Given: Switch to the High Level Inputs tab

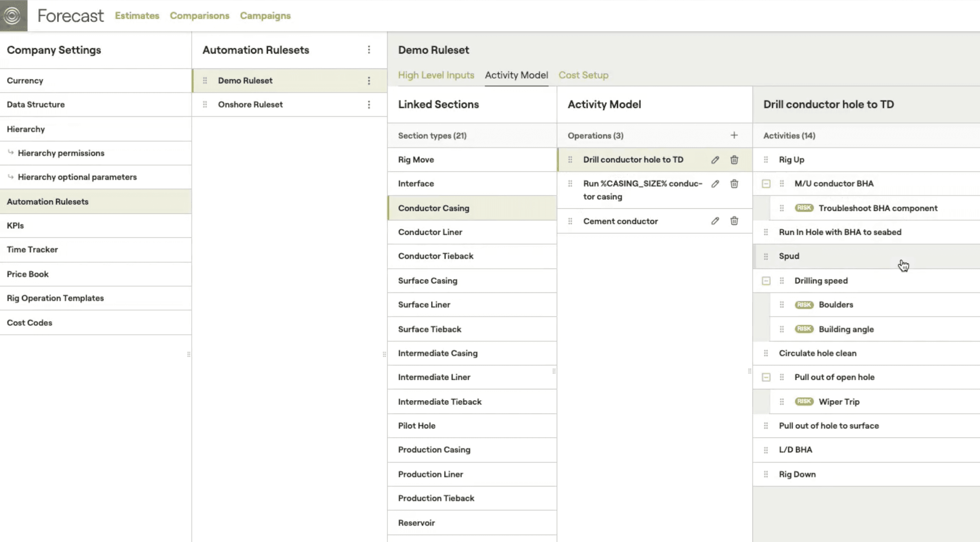Looking at the screenshot, I should [x=436, y=75].
